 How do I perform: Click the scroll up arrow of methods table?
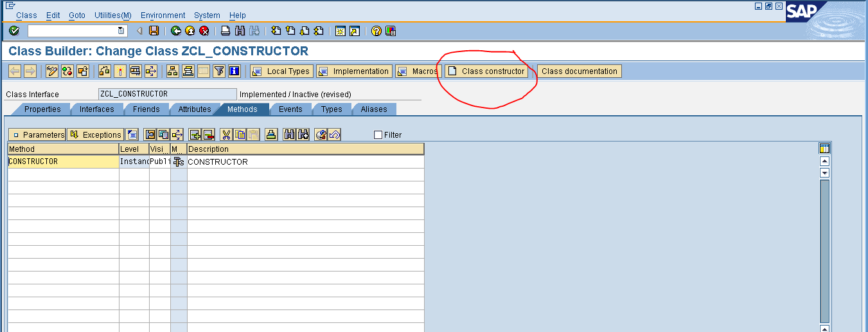[x=824, y=161]
